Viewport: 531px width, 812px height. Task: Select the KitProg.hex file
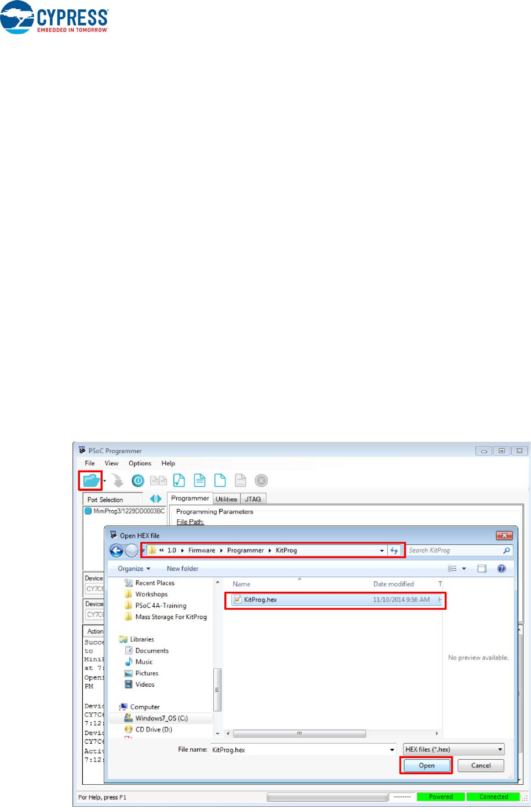coord(260,600)
